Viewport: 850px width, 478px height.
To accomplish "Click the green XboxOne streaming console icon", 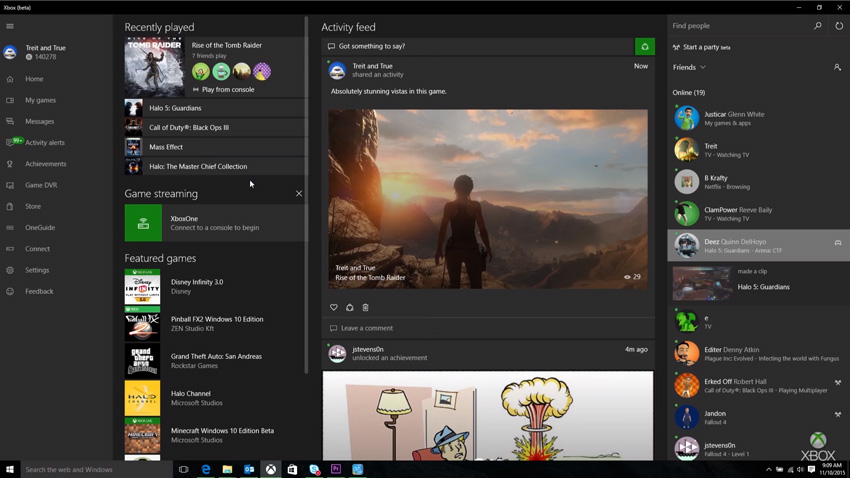I will 143,223.
